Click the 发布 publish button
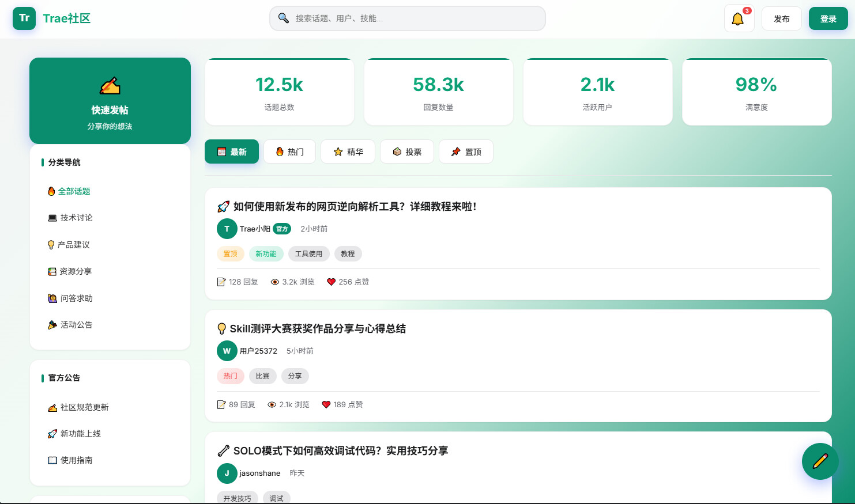The width and height of the screenshot is (855, 504). point(782,18)
